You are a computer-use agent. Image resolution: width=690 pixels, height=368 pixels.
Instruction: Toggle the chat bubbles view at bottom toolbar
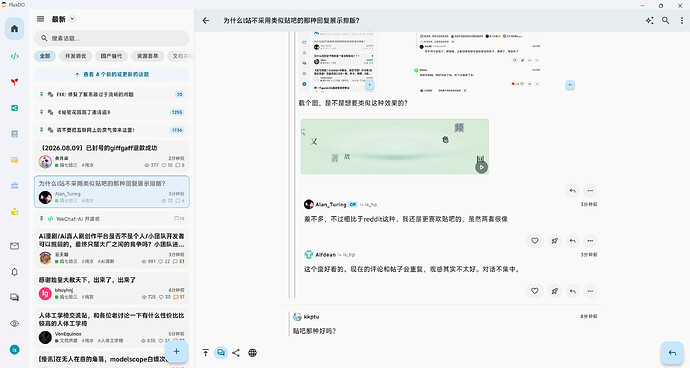(x=220, y=353)
